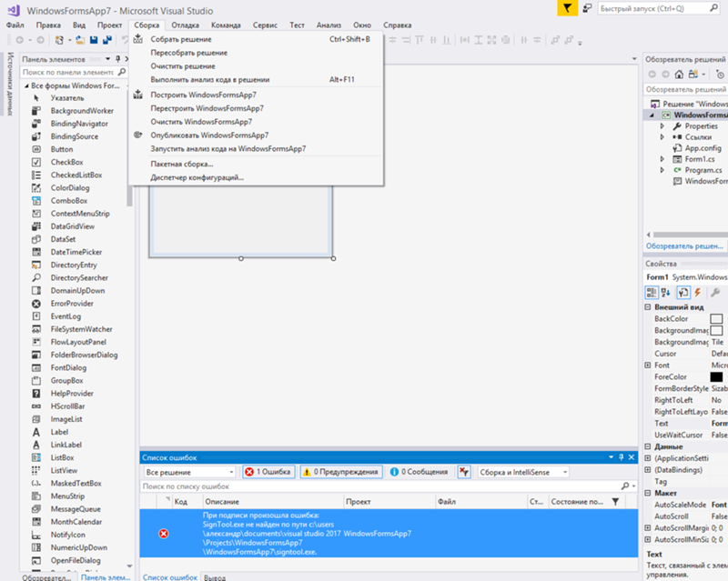
Task: Click the Navigate Backward toolbar arrow
Action: (x=19, y=40)
